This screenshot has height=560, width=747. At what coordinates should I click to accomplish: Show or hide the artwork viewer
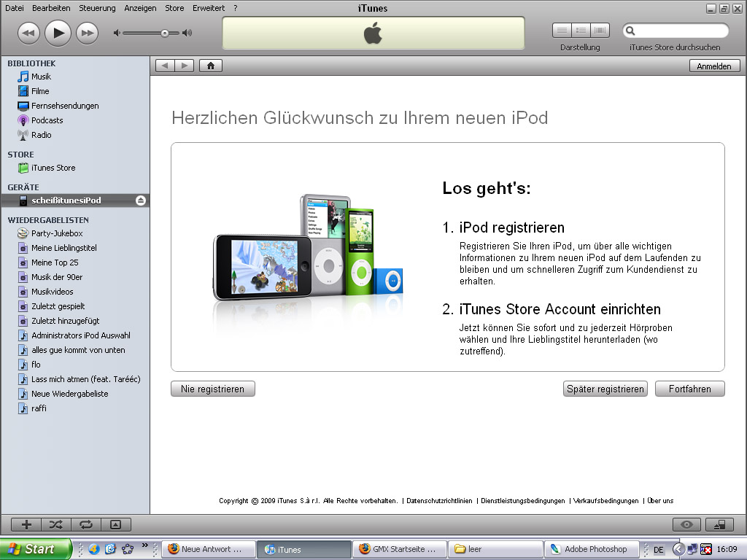click(115, 525)
